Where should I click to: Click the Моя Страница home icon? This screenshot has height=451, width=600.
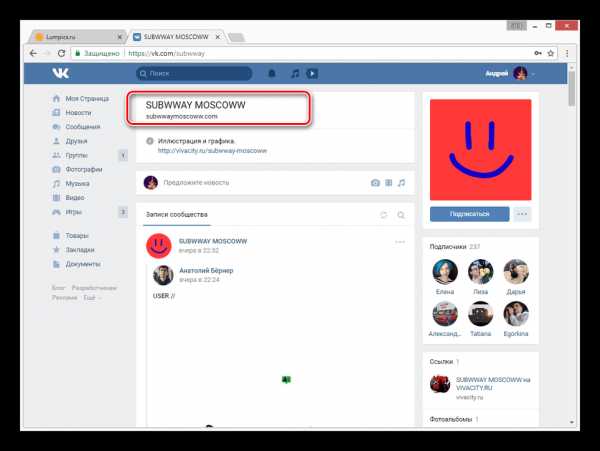point(56,99)
